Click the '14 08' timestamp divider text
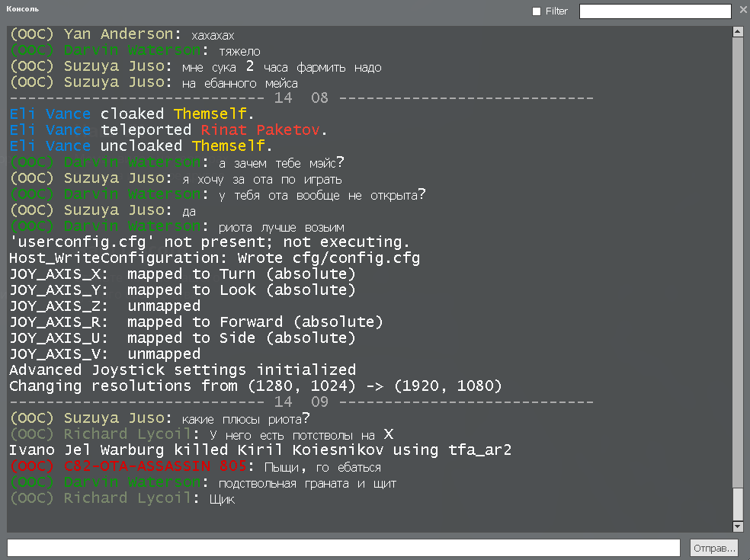Image resolution: width=750 pixels, height=560 pixels. pos(301,98)
